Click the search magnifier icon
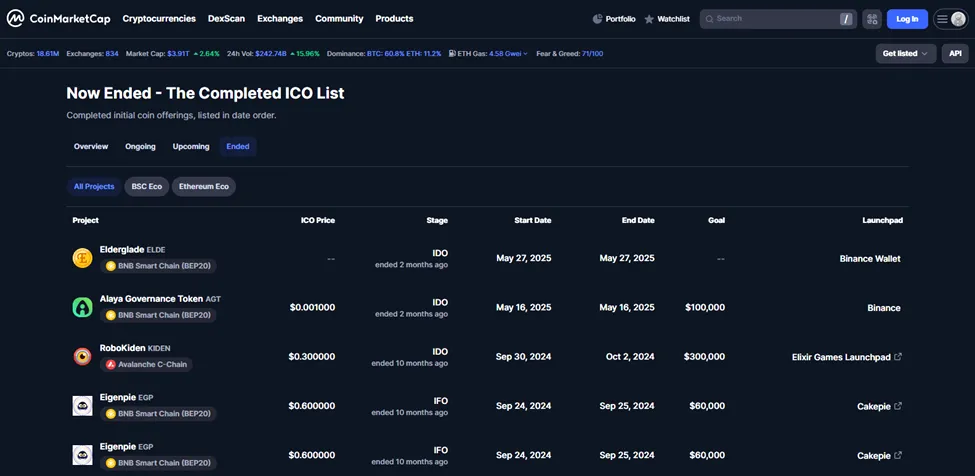 click(x=709, y=19)
